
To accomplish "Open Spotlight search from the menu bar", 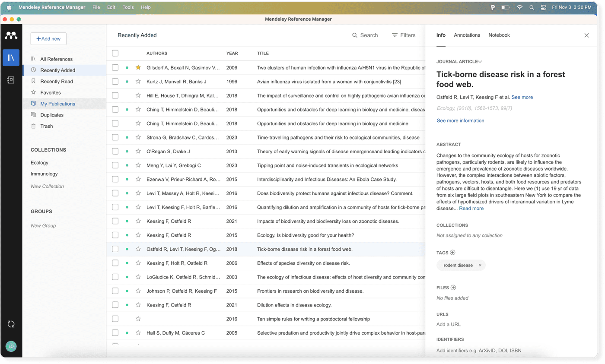I will pyautogui.click(x=531, y=7).
